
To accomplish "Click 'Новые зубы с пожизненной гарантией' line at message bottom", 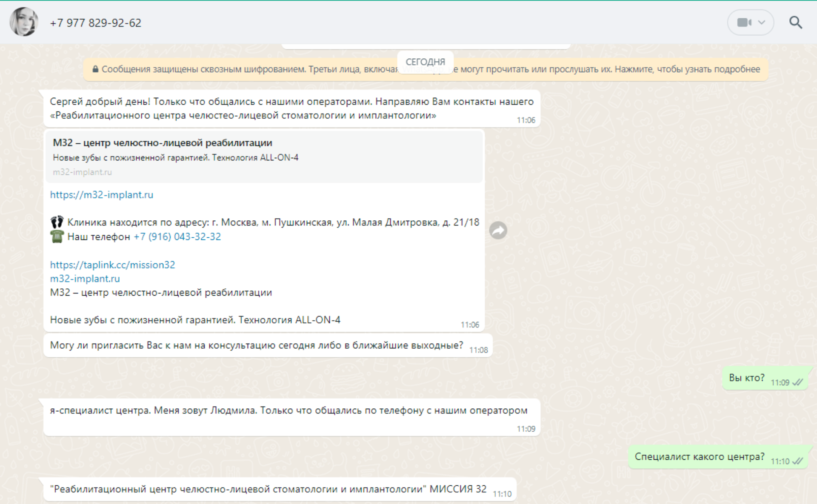I will click(195, 320).
